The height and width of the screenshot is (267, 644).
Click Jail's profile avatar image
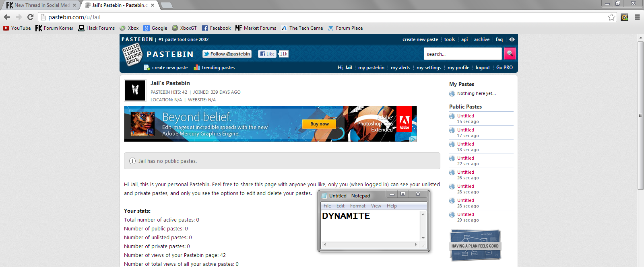[135, 90]
